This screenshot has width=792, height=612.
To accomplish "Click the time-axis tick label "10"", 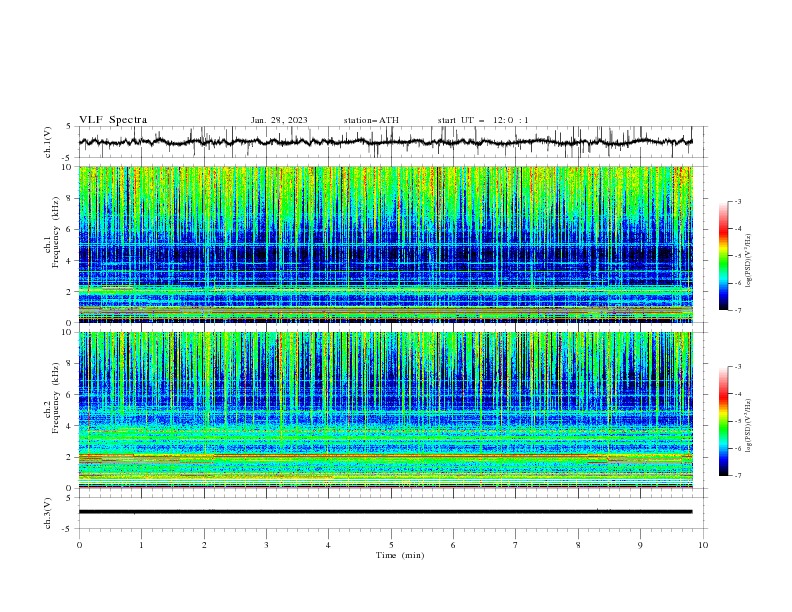I will pyautogui.click(x=703, y=545).
